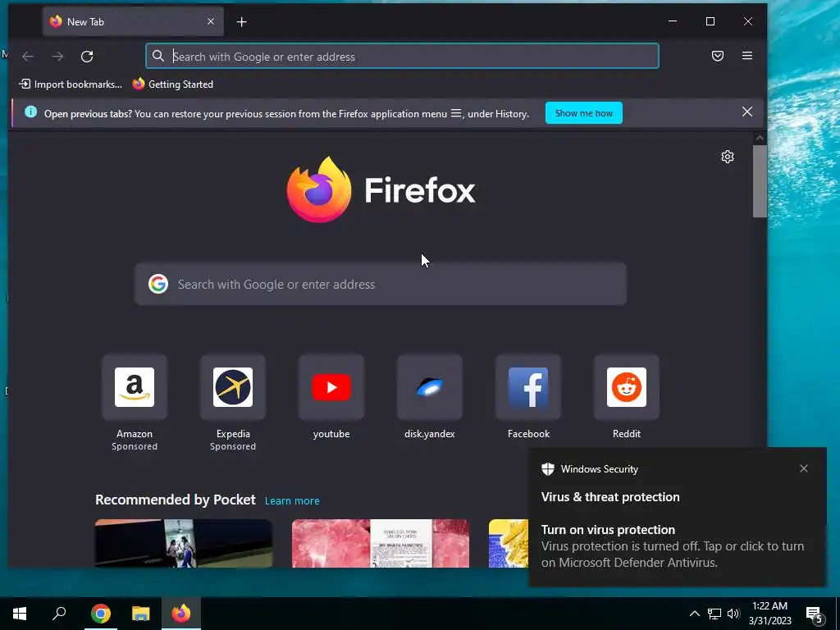The height and width of the screenshot is (630, 840).
Task: Click the page vertical scrollbar thumb
Action: tap(760, 181)
